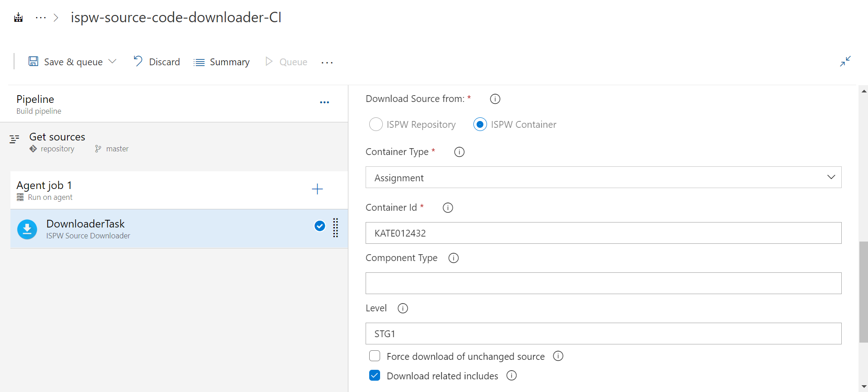Expand the breadcrumb ellipsis in header
The width and height of the screenshot is (868, 392).
(41, 18)
